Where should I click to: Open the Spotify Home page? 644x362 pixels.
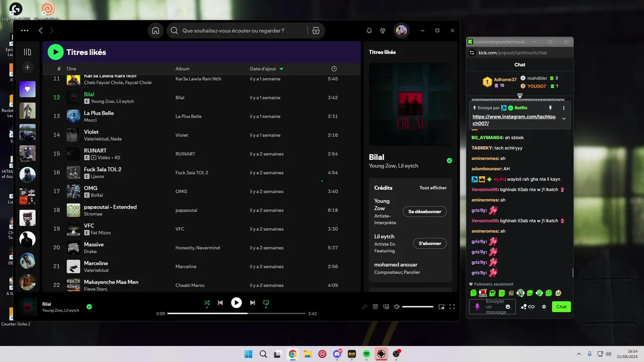click(155, 31)
